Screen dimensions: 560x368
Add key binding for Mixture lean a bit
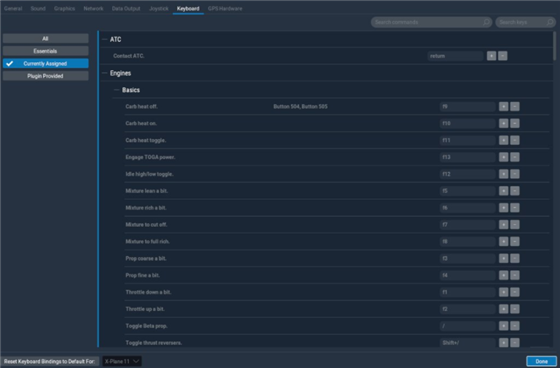coord(504,191)
